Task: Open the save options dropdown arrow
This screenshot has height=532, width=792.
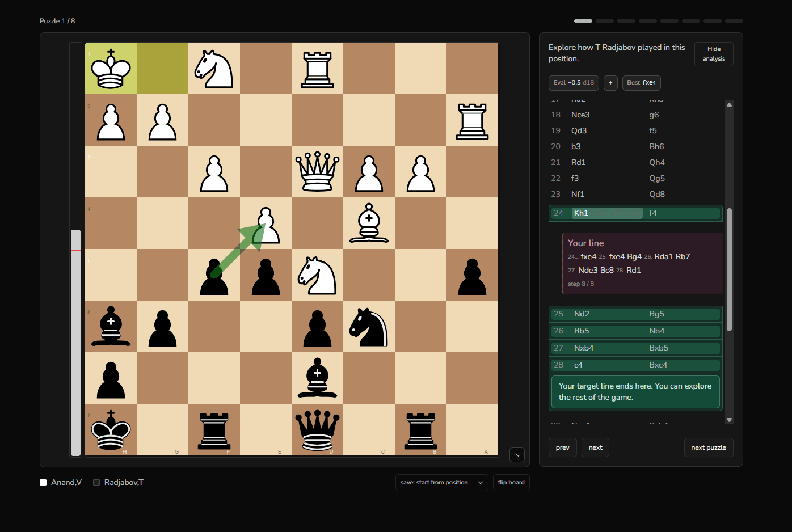Action: pos(481,483)
